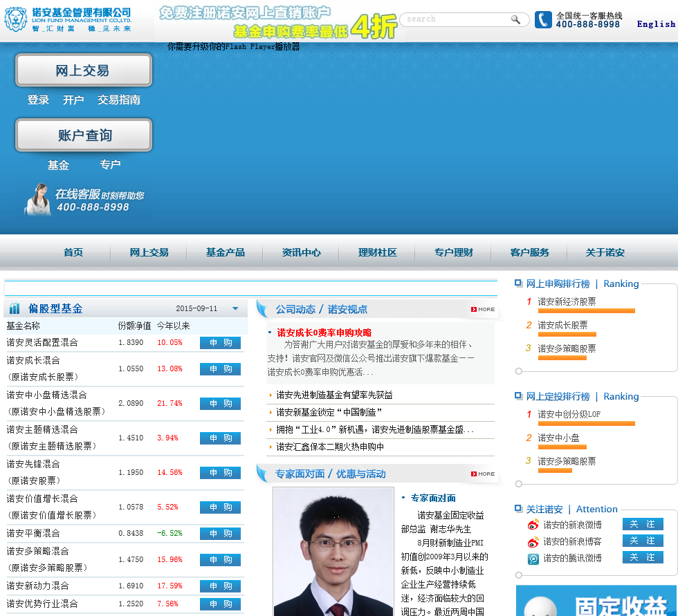
Task: Click 申购 for 诺安新动力混合
Action: click(220, 586)
